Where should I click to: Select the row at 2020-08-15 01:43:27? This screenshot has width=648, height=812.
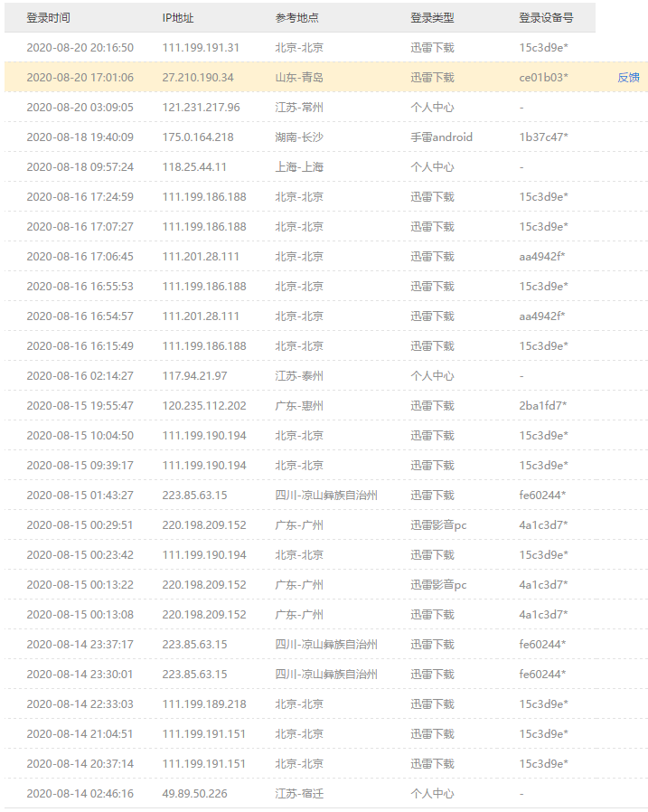[x=80, y=496]
